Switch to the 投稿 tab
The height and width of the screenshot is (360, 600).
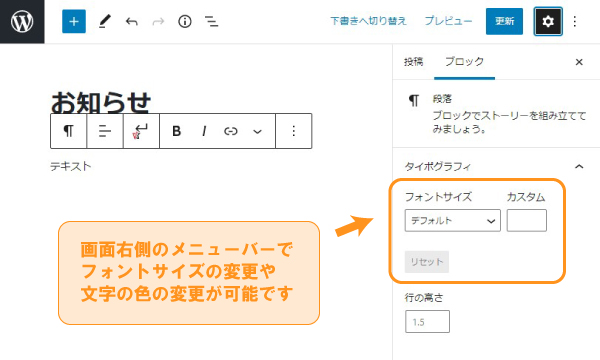(x=414, y=62)
